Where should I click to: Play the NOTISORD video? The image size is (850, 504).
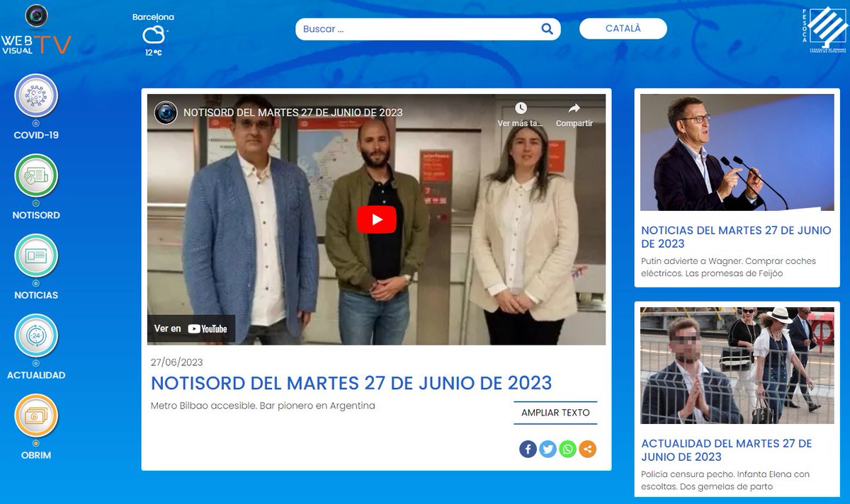coord(376,219)
